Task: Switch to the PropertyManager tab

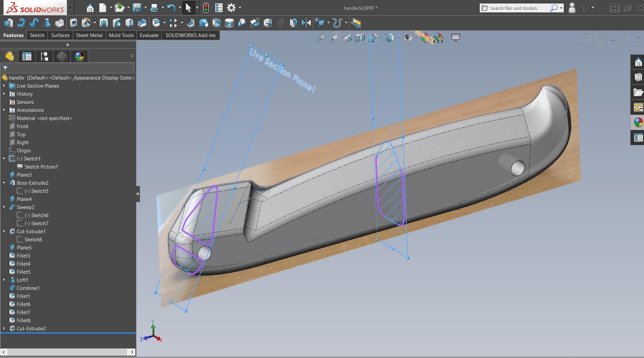Action: coord(27,56)
